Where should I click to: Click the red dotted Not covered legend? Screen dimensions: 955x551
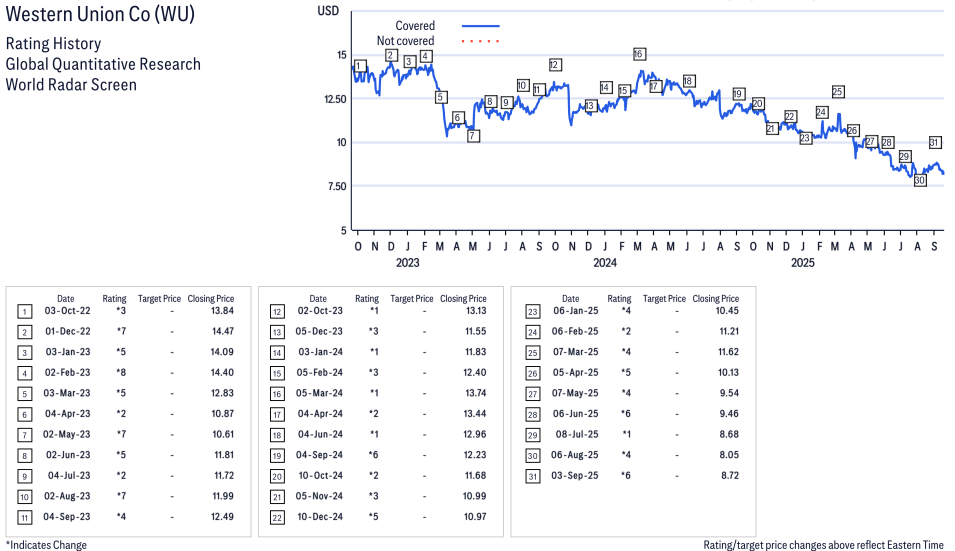[x=481, y=41]
